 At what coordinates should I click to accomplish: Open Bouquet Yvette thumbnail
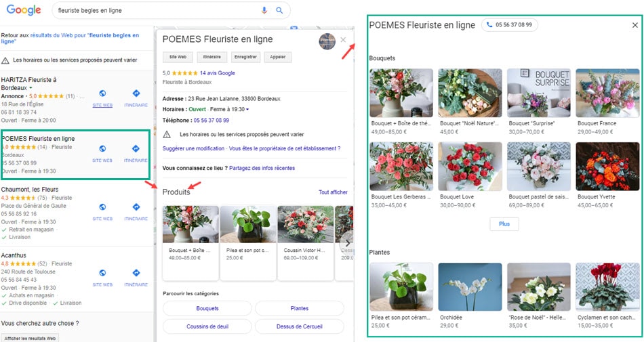[608, 167]
